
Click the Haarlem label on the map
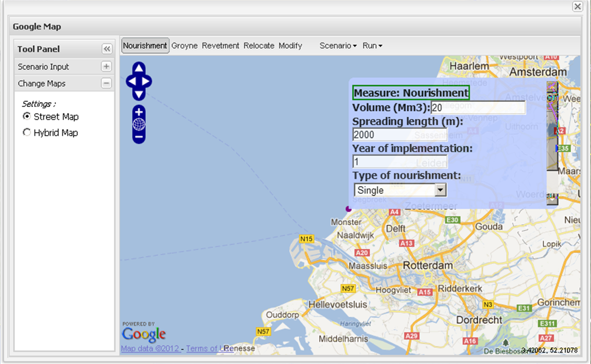tap(470, 66)
